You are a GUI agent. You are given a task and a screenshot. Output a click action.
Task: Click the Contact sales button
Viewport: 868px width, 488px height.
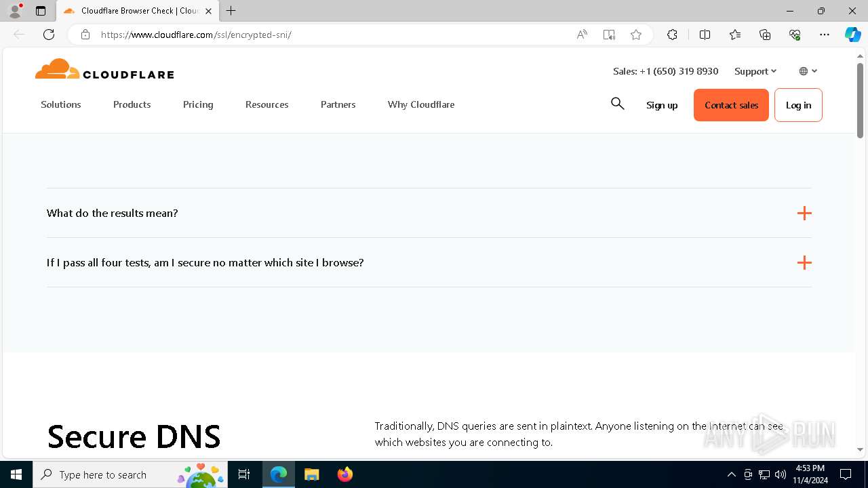point(731,105)
